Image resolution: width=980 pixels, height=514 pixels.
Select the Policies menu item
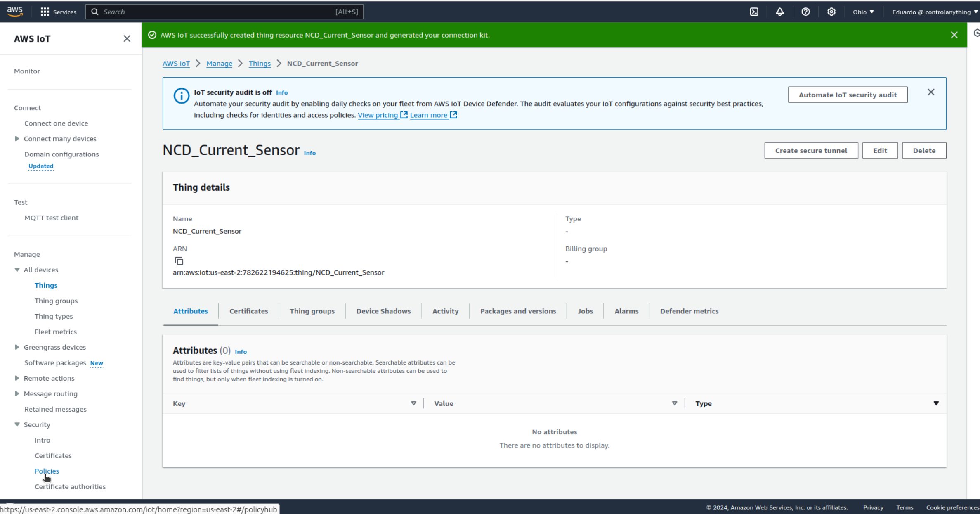(46, 471)
